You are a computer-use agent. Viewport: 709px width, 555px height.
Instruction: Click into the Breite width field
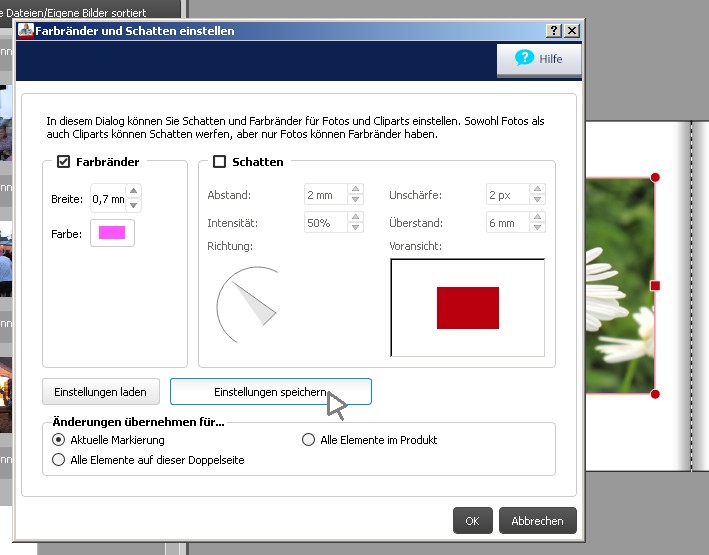(x=109, y=199)
